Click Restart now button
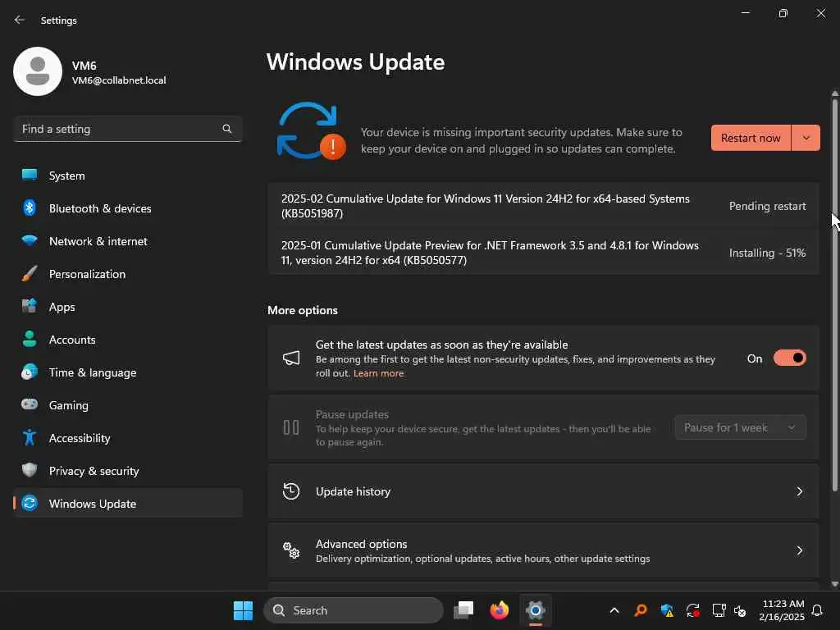This screenshot has width=840, height=630. 751,138
